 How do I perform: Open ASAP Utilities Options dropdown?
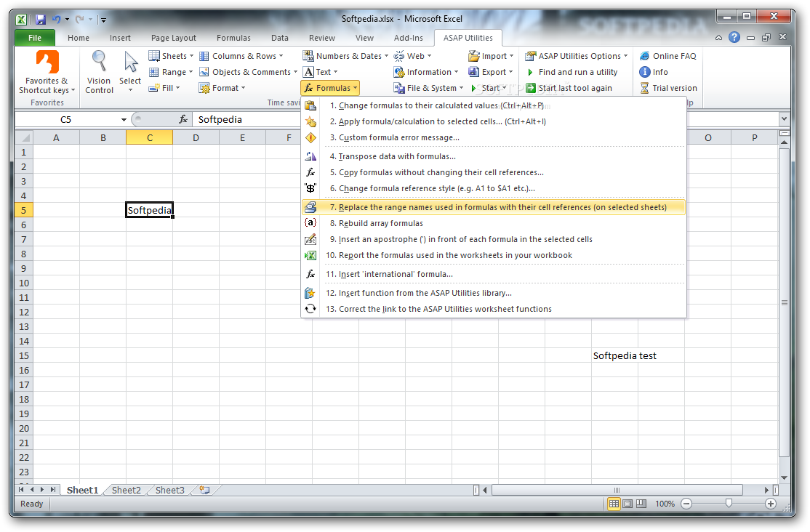click(x=577, y=56)
